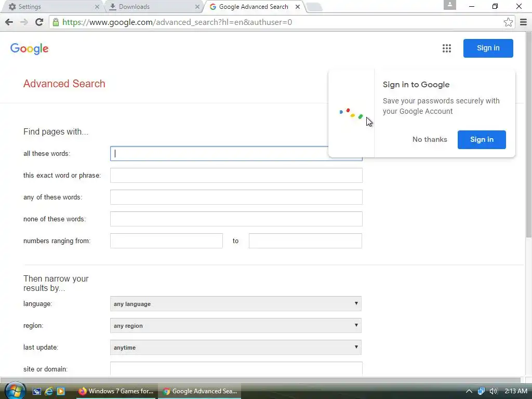Viewport: 532px width, 399px height.
Task: Close the Downloads tab
Action: [197, 7]
